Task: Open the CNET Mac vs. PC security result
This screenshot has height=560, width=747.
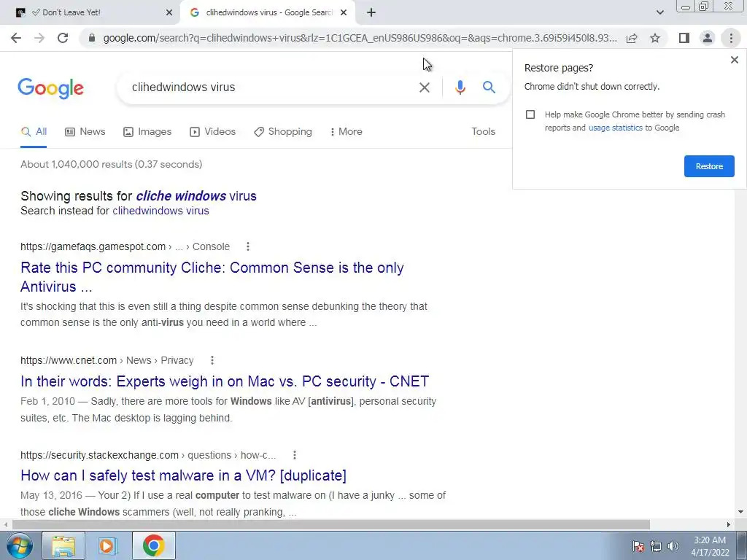Action: 225,381
